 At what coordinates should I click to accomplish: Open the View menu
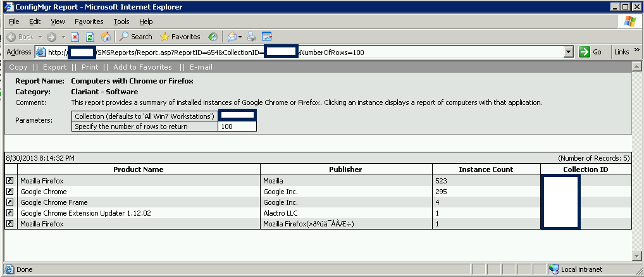pyautogui.click(x=58, y=22)
